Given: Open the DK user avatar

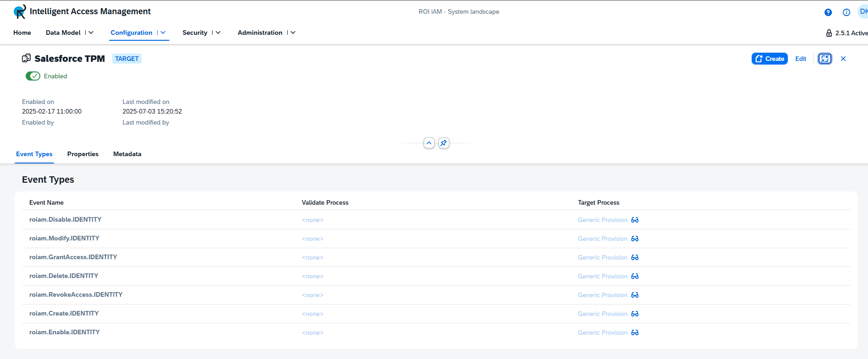Looking at the screenshot, I should [x=863, y=11].
